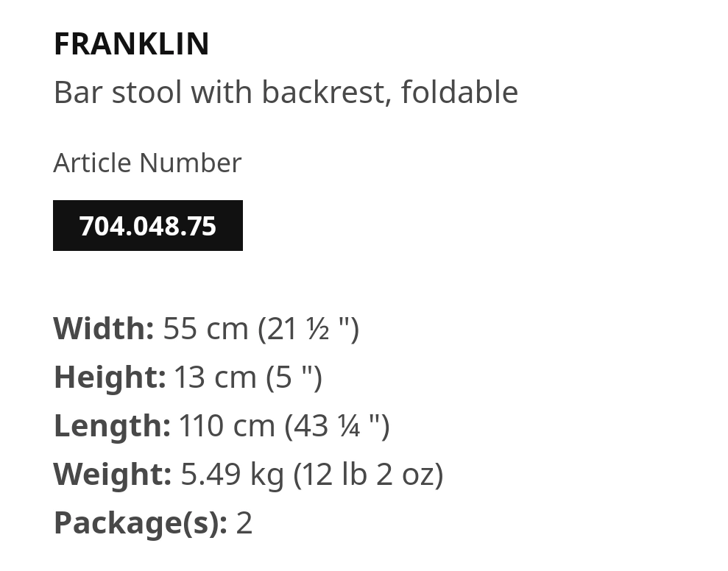728x571 pixels.
Task: Click the 21 ½ inch width conversion
Action: tap(308, 329)
